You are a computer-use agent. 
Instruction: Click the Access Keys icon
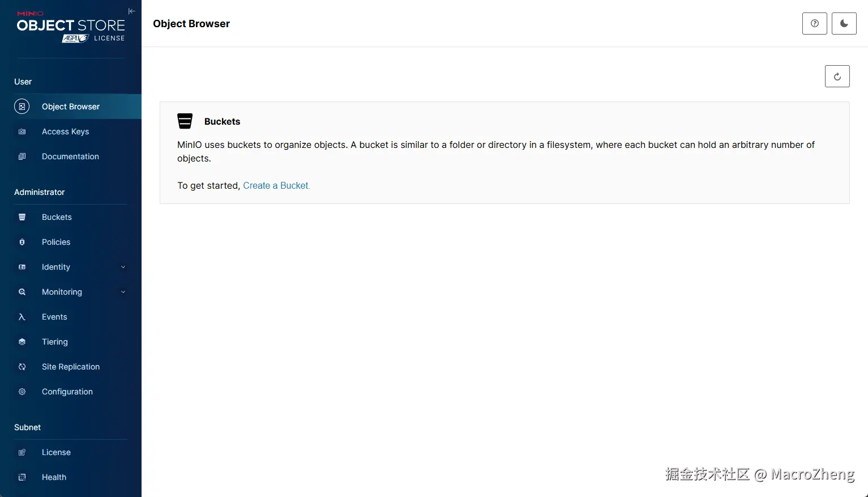pos(22,131)
